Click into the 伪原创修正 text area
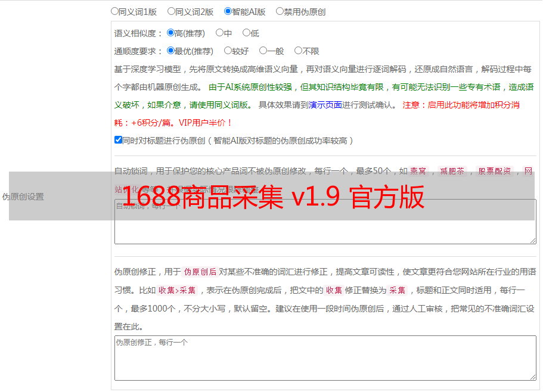The image size is (543, 392). (325, 358)
